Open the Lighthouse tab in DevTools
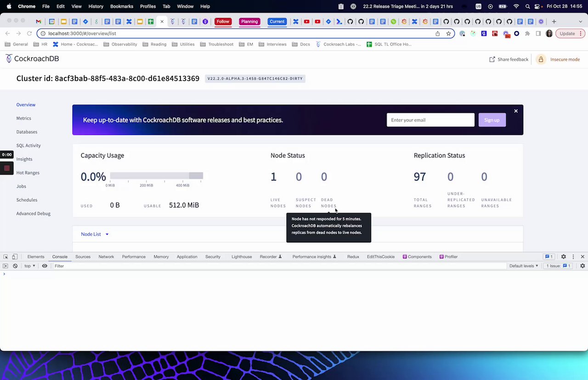Viewport: 588px width, 380px height. pyautogui.click(x=242, y=257)
